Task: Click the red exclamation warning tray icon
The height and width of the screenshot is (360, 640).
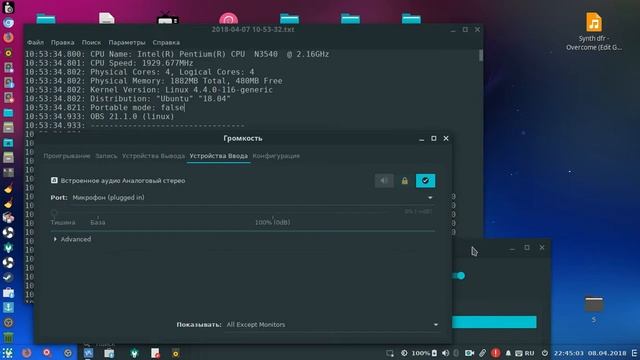Action: [x=496, y=353]
